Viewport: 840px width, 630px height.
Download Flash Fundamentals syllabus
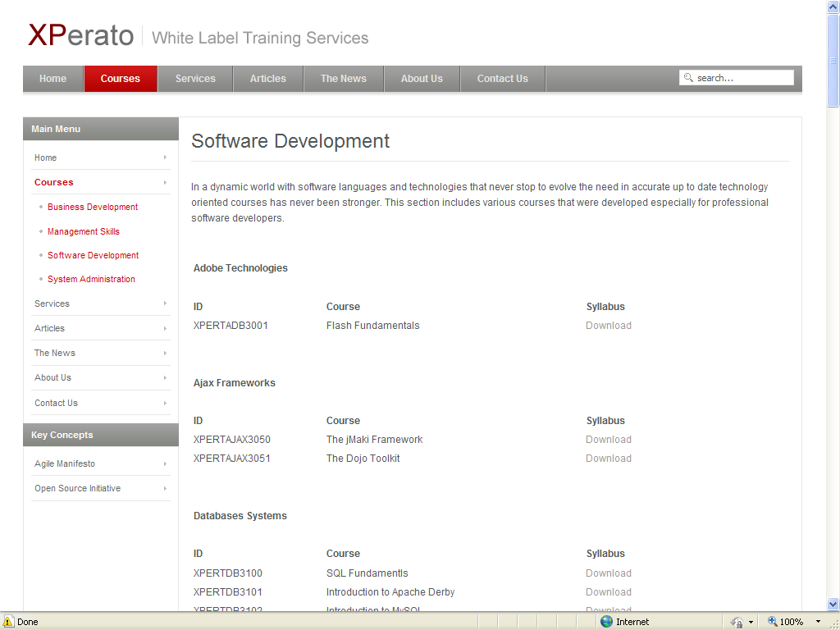coord(609,326)
